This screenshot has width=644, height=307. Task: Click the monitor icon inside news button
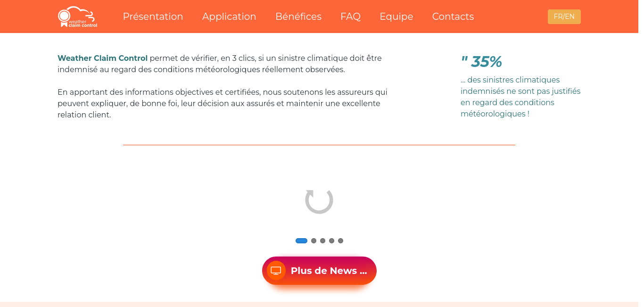tap(276, 271)
